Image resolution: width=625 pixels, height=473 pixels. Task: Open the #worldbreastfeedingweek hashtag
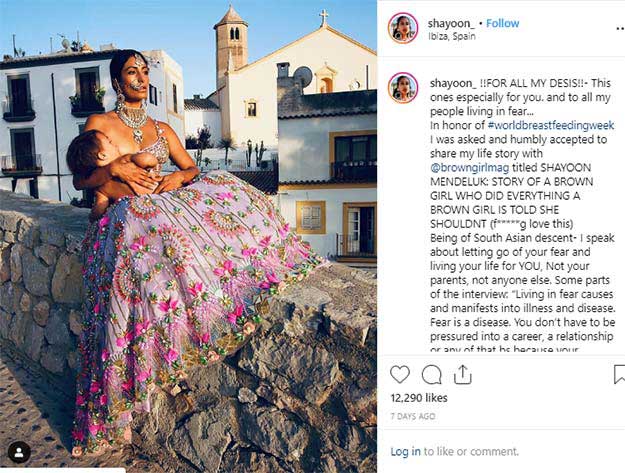pyautogui.click(x=550, y=125)
